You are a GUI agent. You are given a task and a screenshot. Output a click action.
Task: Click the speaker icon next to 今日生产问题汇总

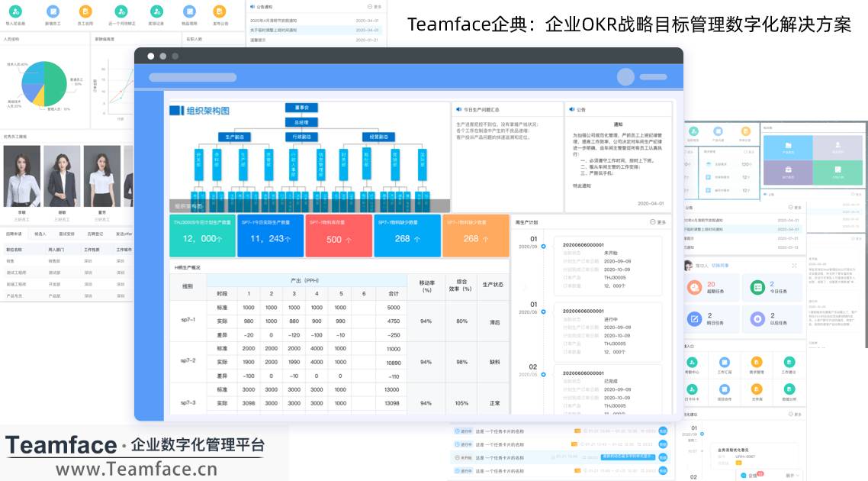tap(458, 110)
